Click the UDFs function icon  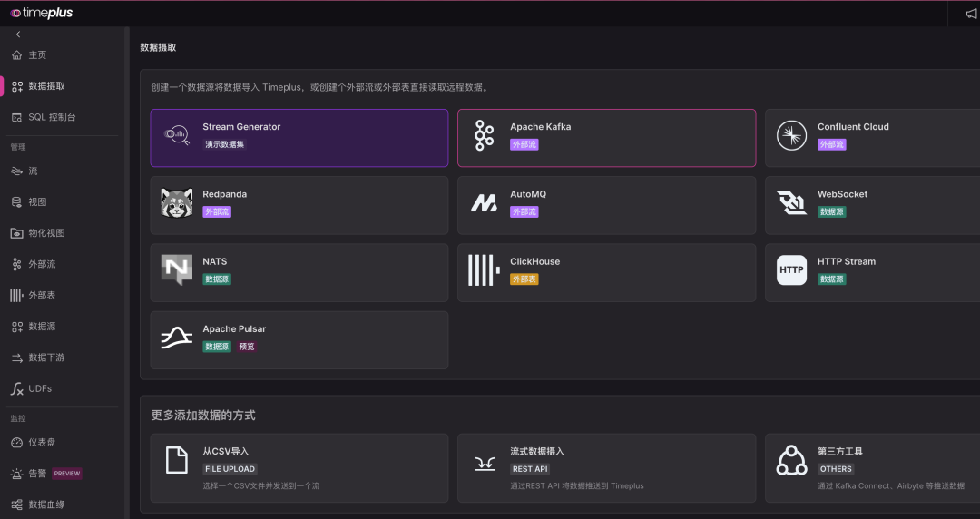(17, 389)
